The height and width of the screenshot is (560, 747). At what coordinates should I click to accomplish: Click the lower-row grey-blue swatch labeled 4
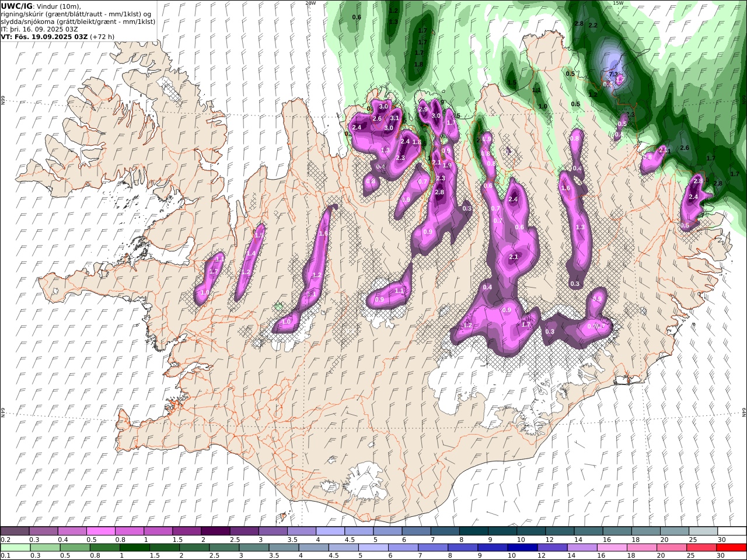[x=314, y=547]
